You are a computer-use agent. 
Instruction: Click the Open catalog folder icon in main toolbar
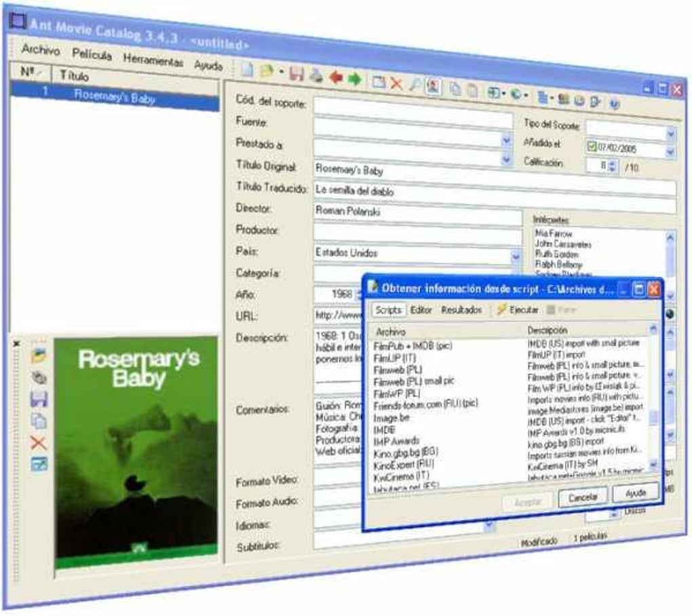pos(267,71)
